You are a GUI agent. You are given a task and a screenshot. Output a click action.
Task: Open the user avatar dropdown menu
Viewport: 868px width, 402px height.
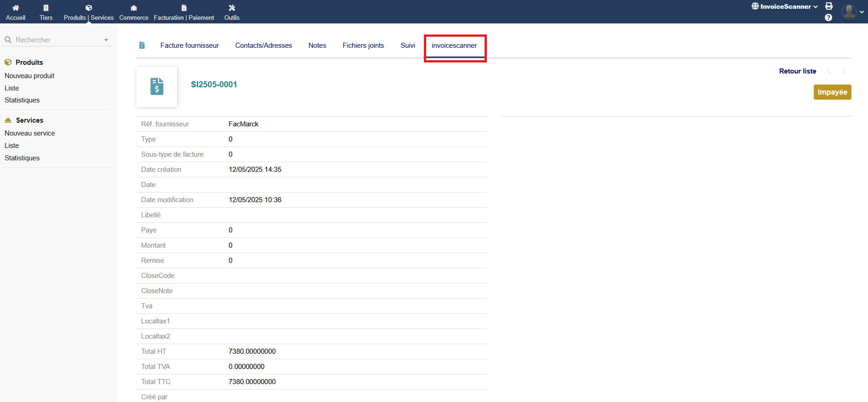pos(852,11)
